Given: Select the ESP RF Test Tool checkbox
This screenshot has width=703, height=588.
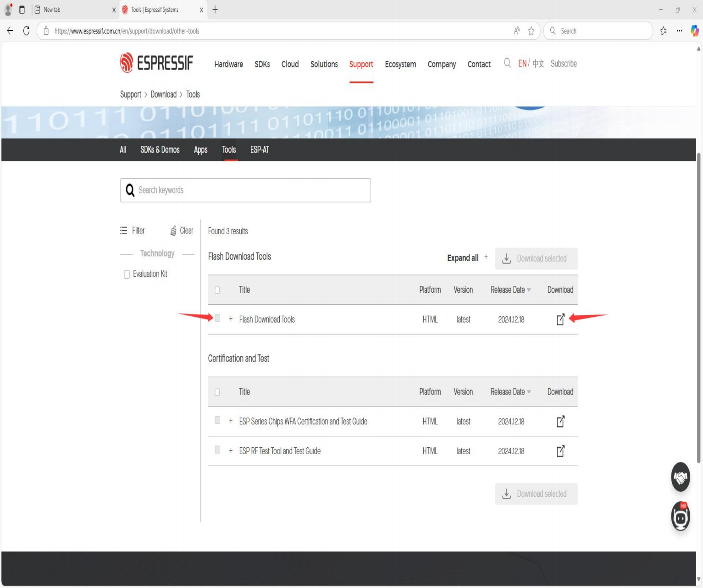Looking at the screenshot, I should pos(217,450).
